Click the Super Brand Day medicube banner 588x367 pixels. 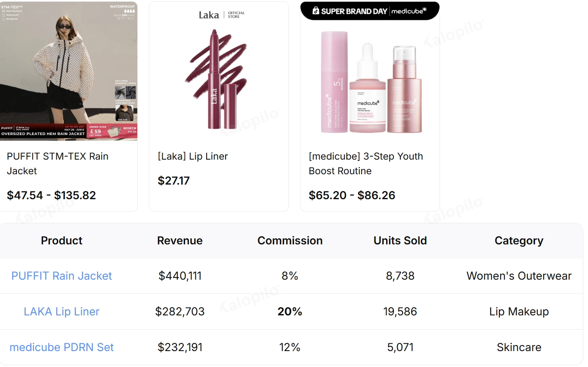(x=370, y=11)
